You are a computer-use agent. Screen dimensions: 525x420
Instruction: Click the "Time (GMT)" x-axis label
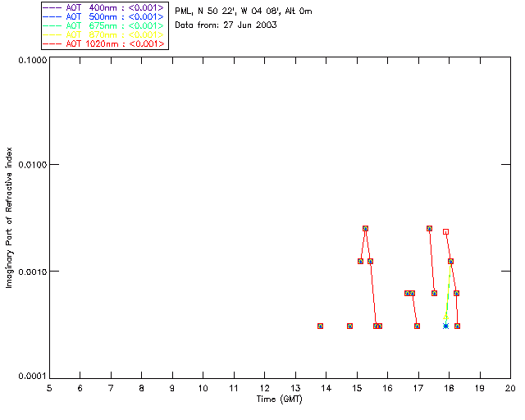(x=280, y=399)
